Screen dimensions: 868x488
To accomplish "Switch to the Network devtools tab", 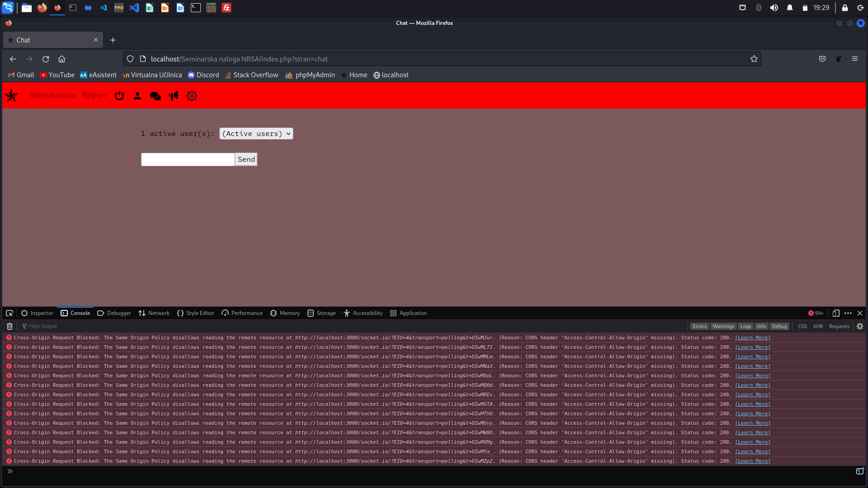I will (x=154, y=313).
